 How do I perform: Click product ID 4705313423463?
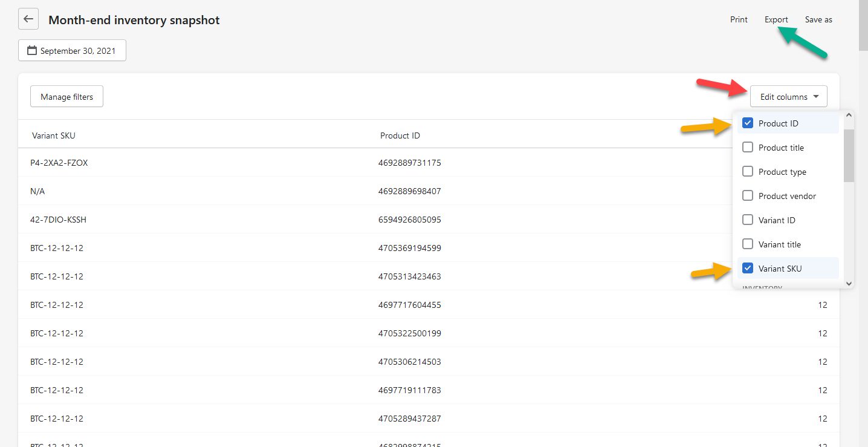[410, 276]
